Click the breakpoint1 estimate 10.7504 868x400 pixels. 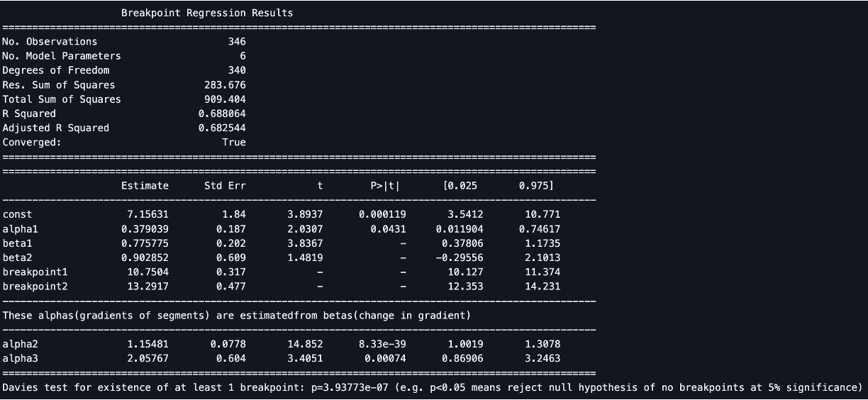[x=148, y=272]
